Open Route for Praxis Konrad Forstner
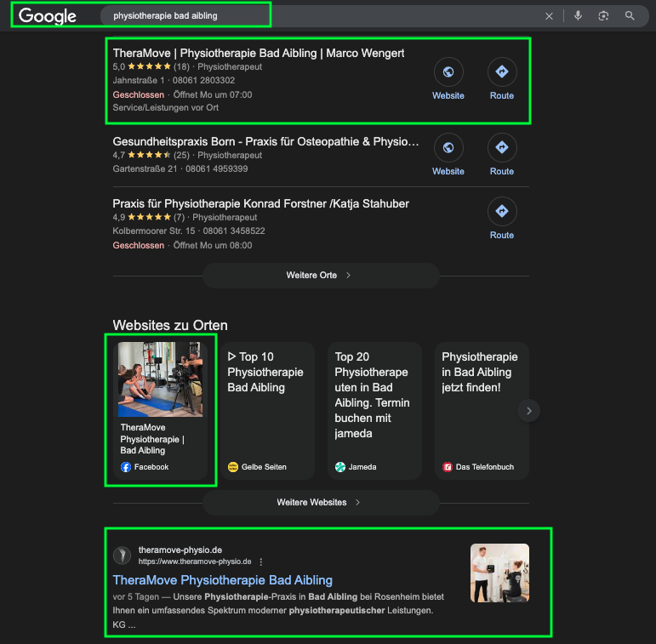Viewport: 656px width, 644px height. 502,211
